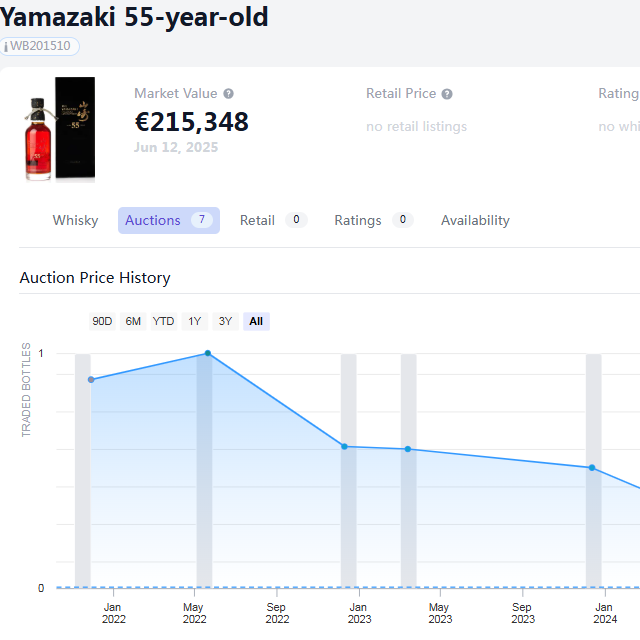Screen dimensions: 640x640
Task: Click the Retail Price help icon
Action: tap(447, 94)
